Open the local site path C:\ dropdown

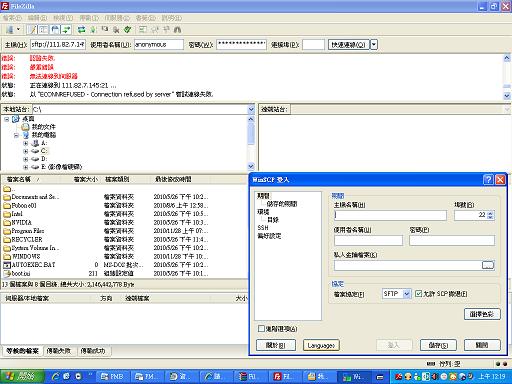coord(251,109)
